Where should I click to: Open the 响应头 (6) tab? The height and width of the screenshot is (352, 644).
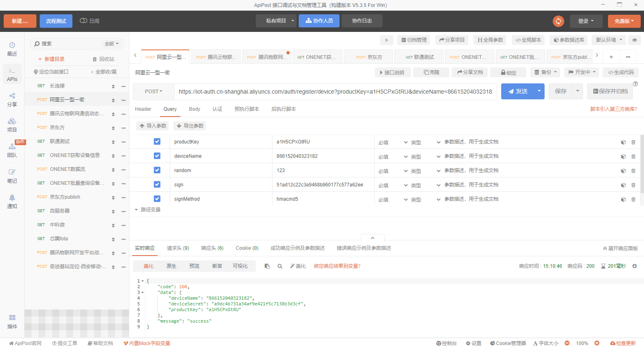pos(212,248)
